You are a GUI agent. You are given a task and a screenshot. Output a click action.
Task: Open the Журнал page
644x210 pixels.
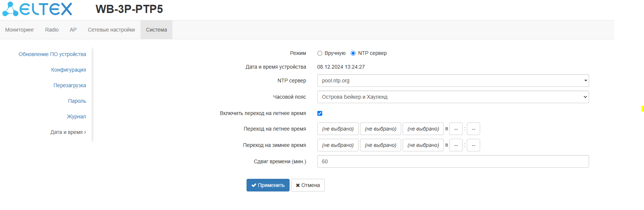(76, 117)
